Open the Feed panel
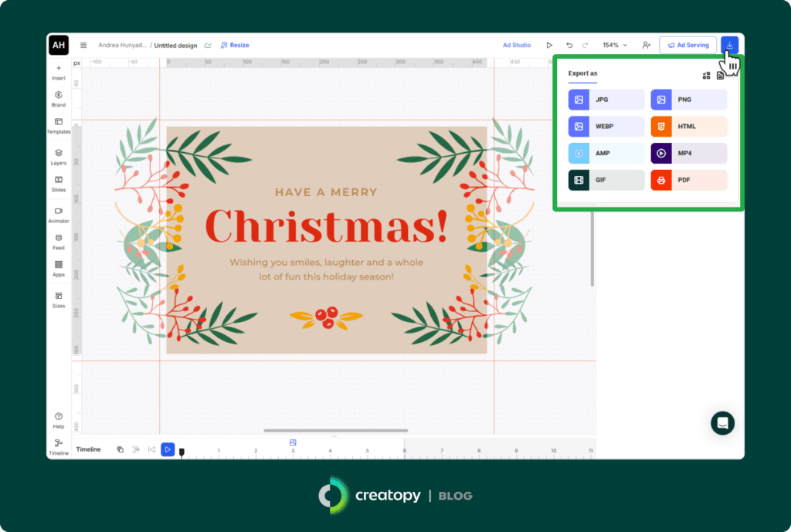This screenshot has width=791, height=532. pyautogui.click(x=59, y=241)
